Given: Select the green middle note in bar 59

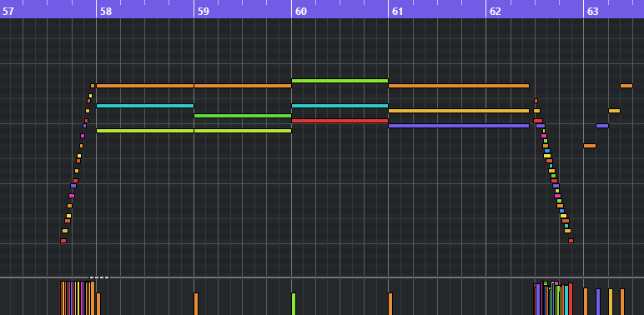Looking at the screenshot, I should coord(243,116).
